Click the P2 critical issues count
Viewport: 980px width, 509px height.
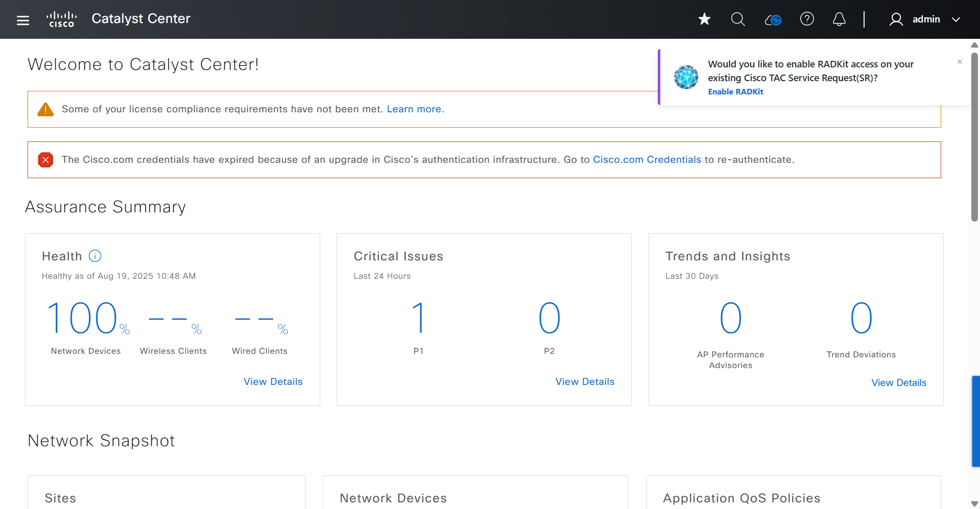point(549,318)
